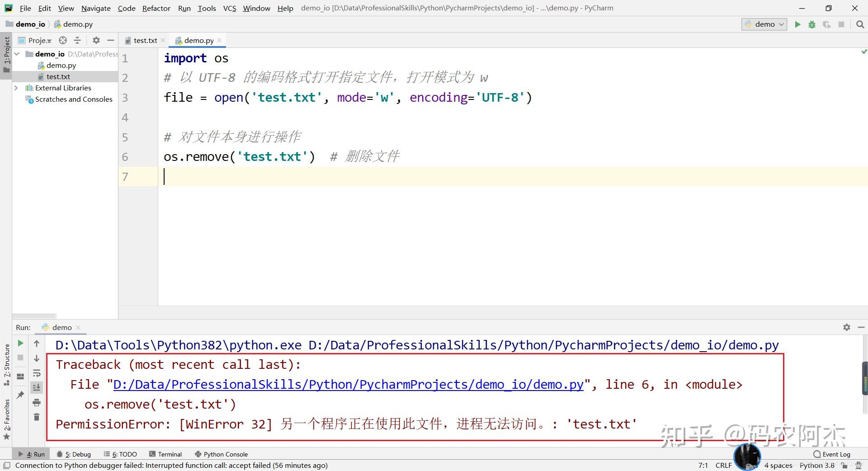Expand External Libraries node
This screenshot has height=471, width=868.
[17, 88]
